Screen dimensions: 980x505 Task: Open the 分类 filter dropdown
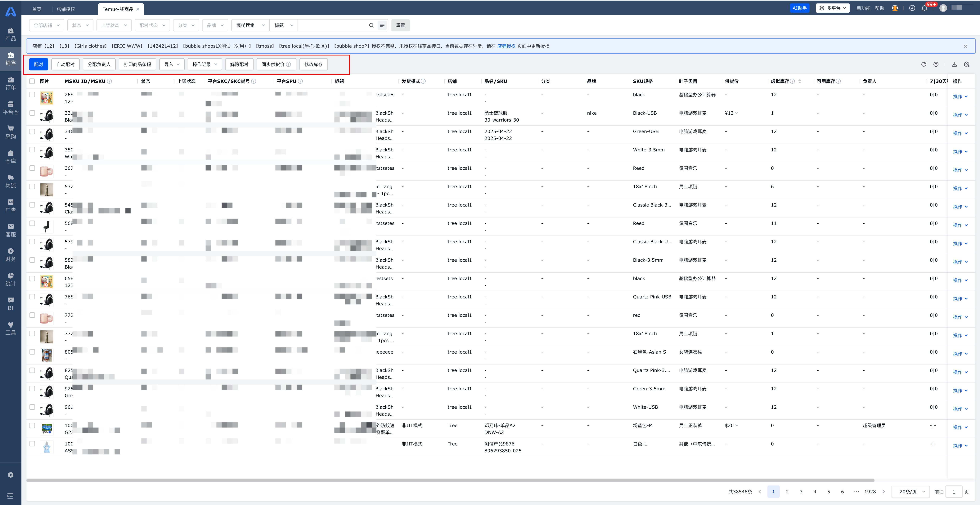pyautogui.click(x=186, y=25)
